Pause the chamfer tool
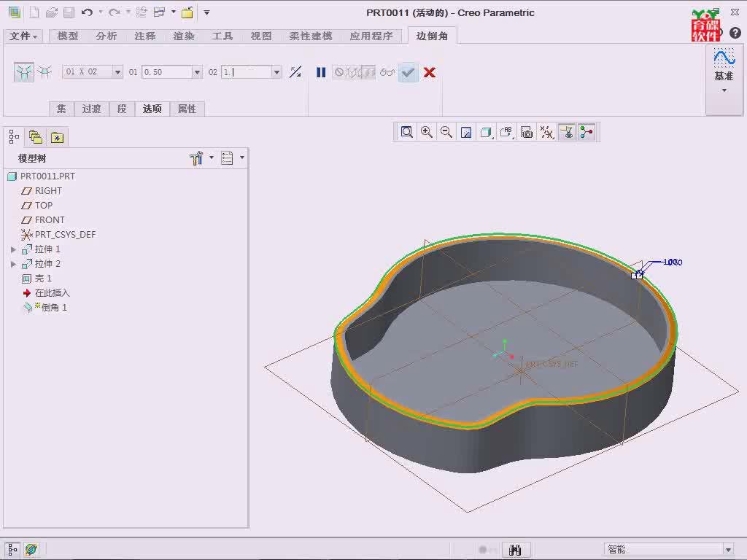747x560 pixels. tap(321, 72)
